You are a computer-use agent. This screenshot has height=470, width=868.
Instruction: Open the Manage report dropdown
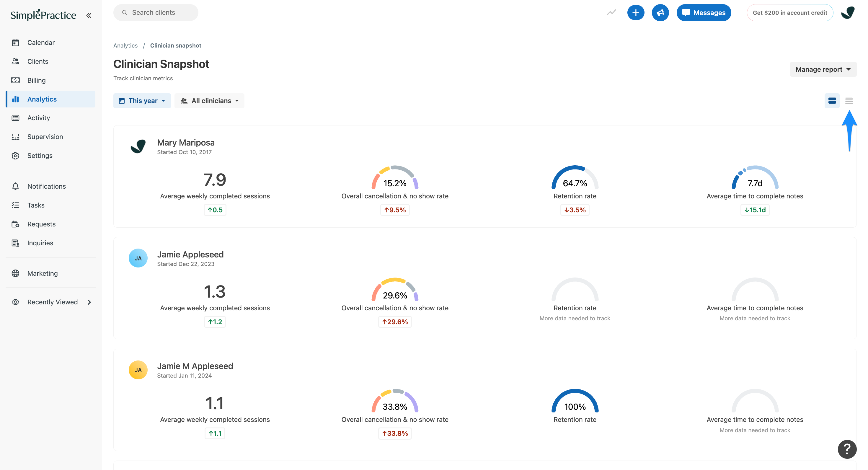pos(823,69)
